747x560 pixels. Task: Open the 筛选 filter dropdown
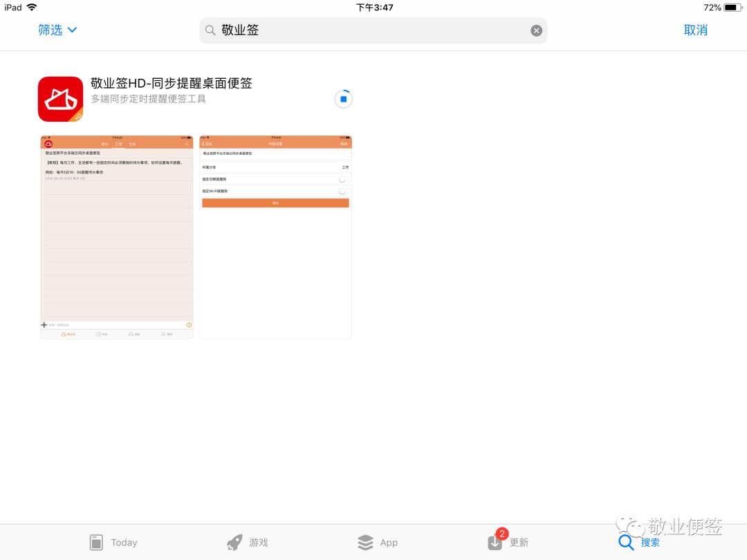point(57,30)
